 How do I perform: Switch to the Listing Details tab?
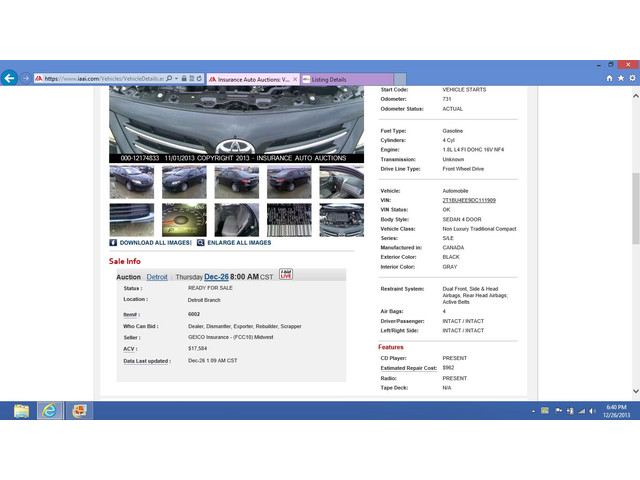tap(347, 79)
